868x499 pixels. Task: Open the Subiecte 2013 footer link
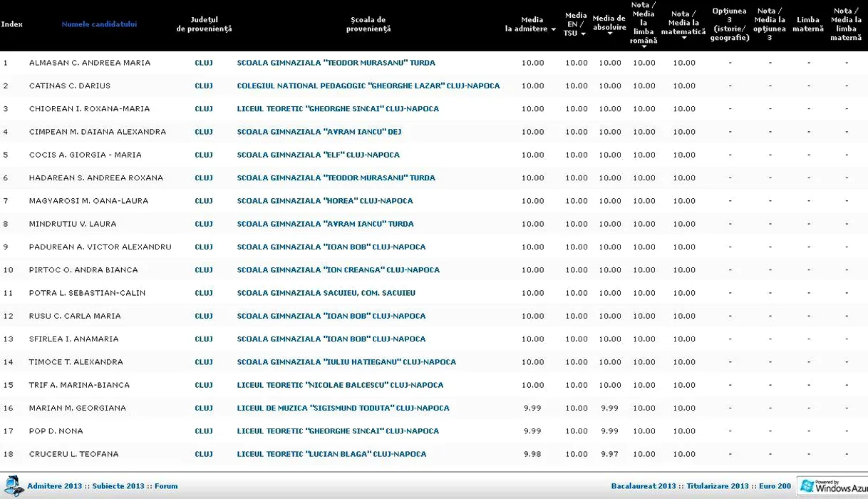[x=118, y=486]
